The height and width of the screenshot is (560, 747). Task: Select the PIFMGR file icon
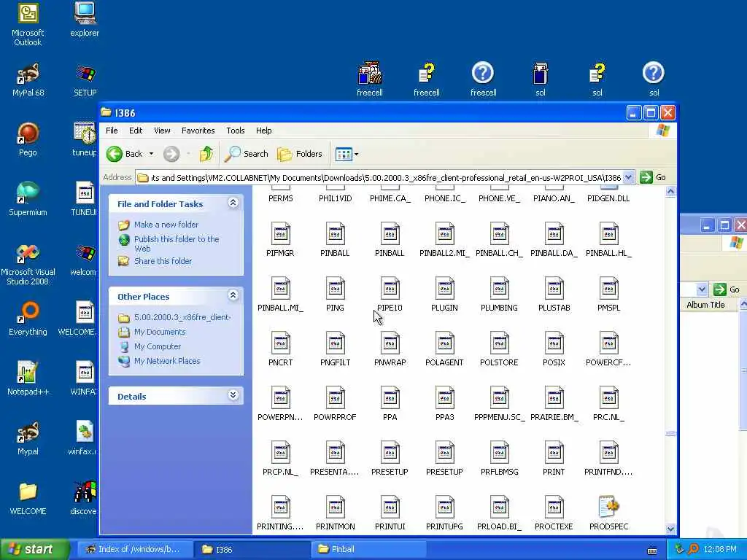click(280, 234)
